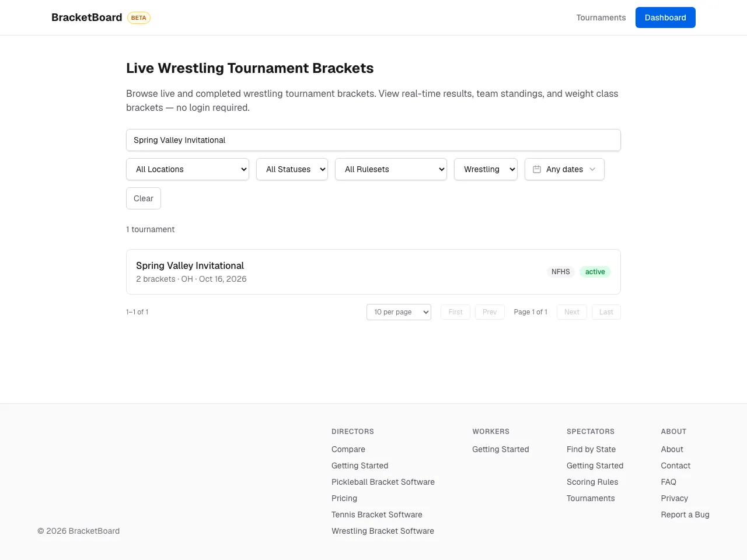The height and width of the screenshot is (560, 747).
Task: Open Getting Started under Workers
Action: [501, 449]
